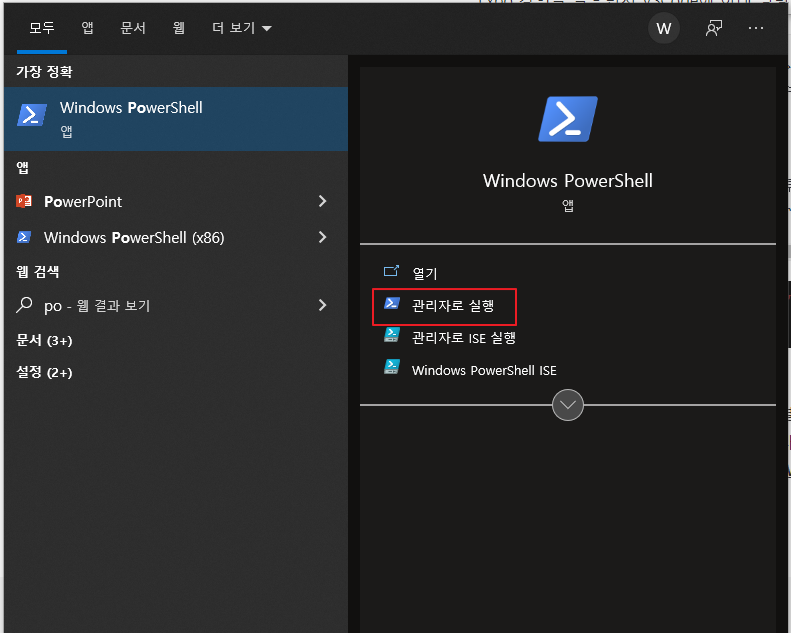This screenshot has height=633, width=791.
Task: Choose 관리자로 실행
Action: (453, 306)
